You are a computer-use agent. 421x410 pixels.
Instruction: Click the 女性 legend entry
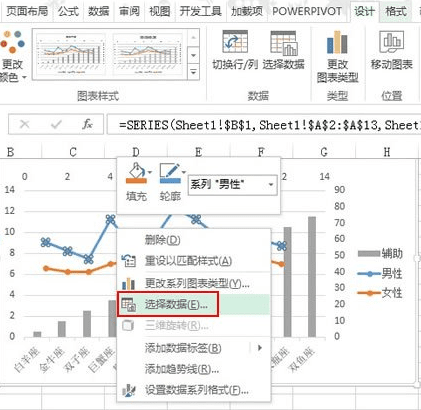pyautogui.click(x=380, y=293)
